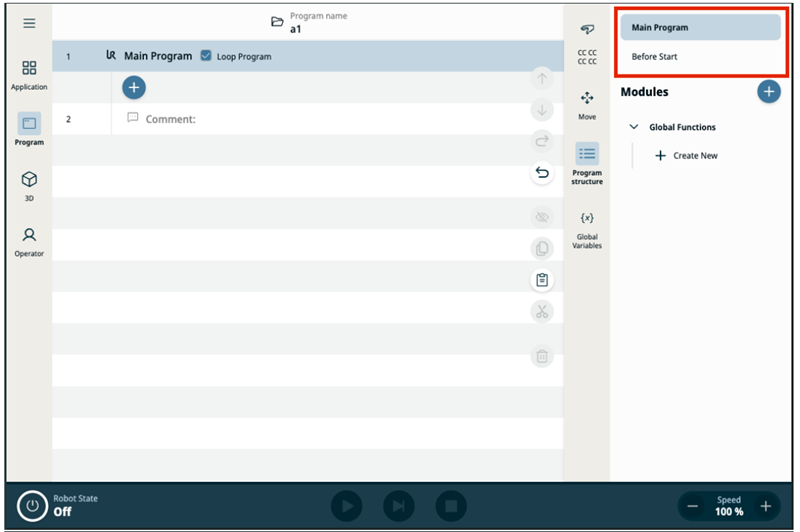Add a node under Main Program
Image resolution: width=800 pixels, height=532 pixels.
[x=134, y=88]
